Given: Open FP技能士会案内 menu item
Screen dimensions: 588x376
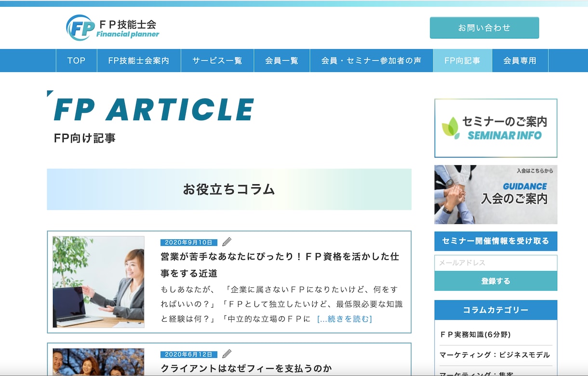Looking at the screenshot, I should click(x=139, y=61).
